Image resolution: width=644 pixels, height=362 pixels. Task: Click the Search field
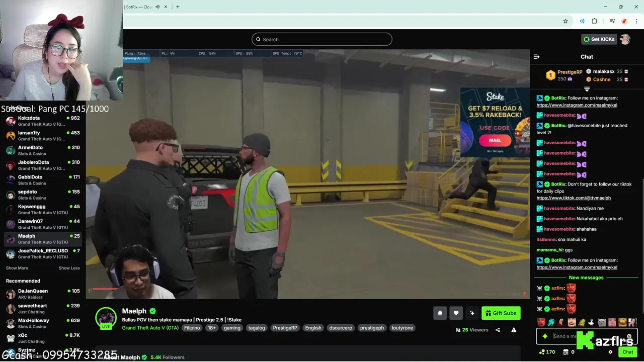click(322, 39)
